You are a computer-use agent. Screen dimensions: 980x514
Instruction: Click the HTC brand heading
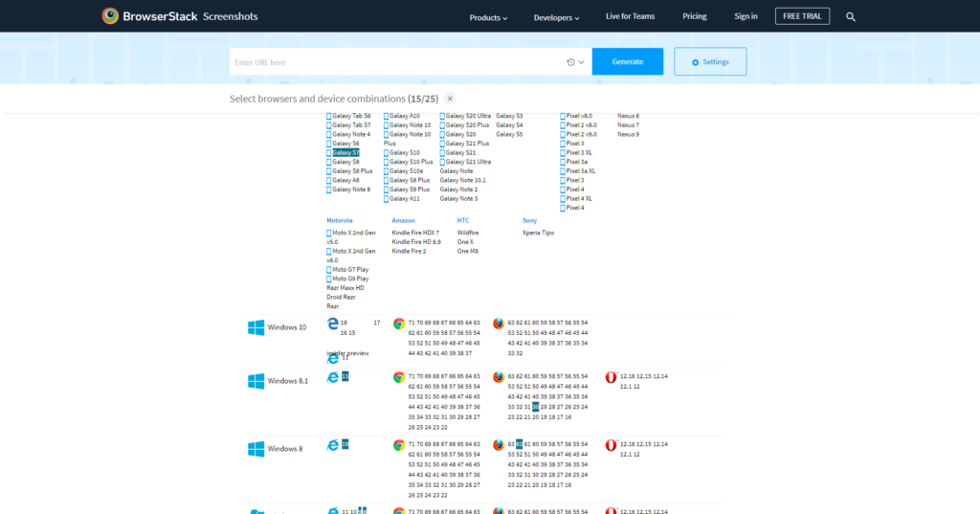(x=463, y=221)
